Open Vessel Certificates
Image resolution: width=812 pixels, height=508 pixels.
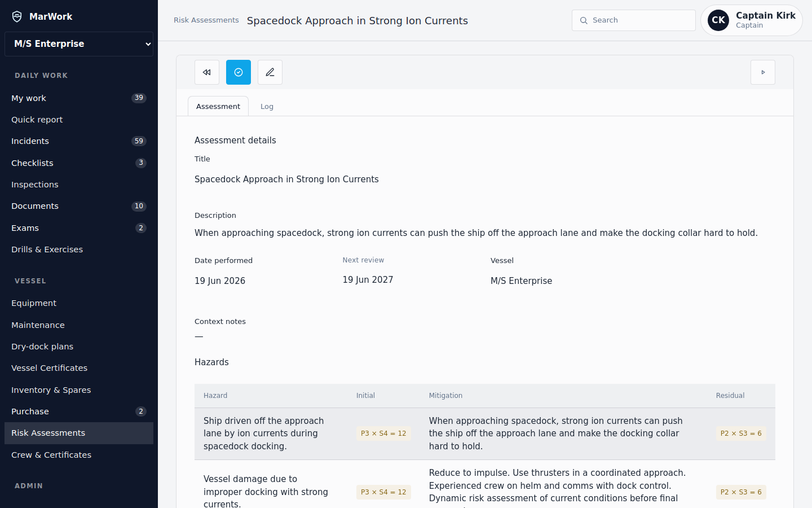(x=79, y=368)
